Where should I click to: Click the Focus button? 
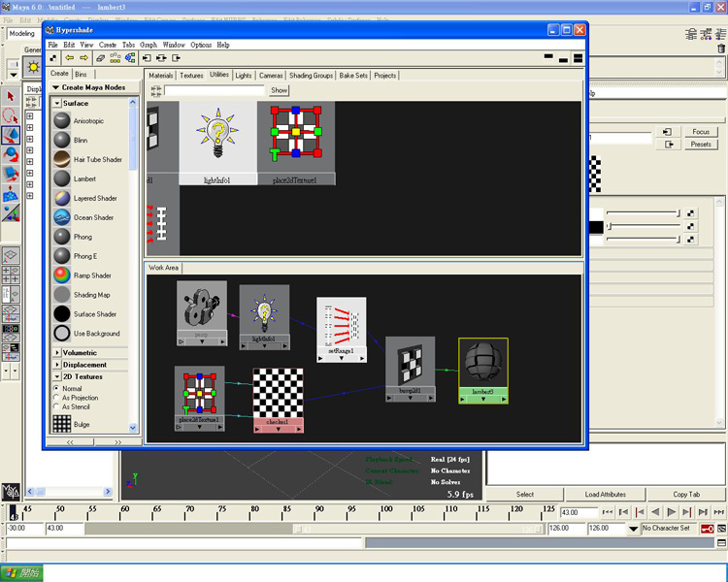[701, 132]
